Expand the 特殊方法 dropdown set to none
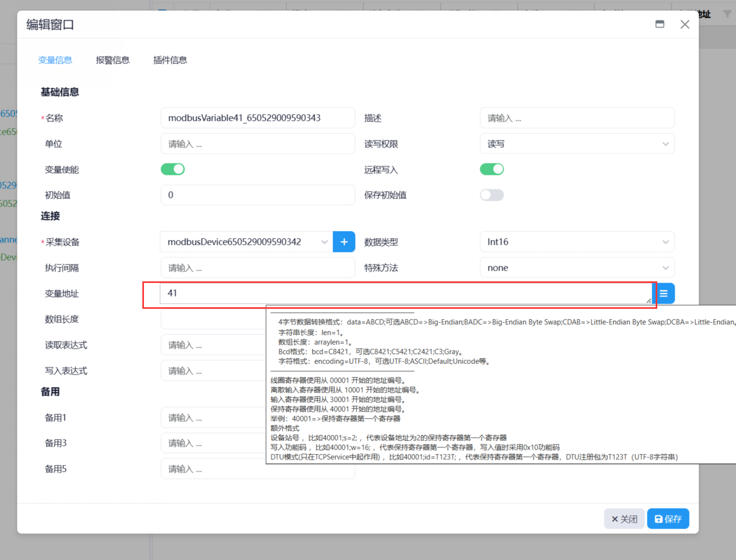Screen dimensions: 736x560 (x=576, y=267)
